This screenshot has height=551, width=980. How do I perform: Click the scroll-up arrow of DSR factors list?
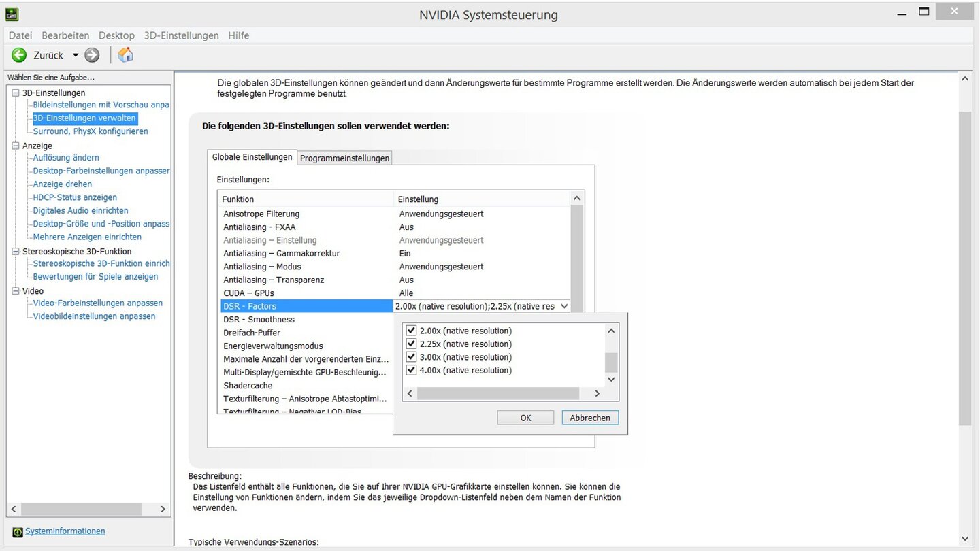[x=611, y=331]
